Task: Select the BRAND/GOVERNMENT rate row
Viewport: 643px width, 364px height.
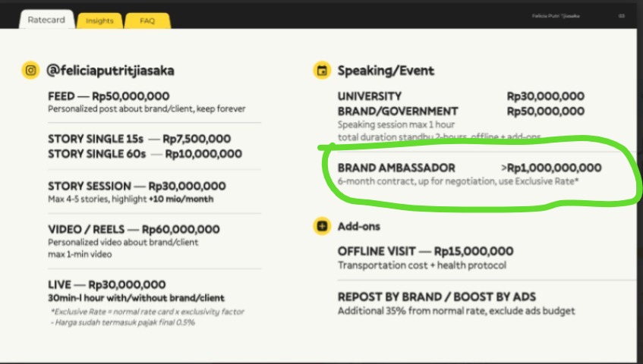Action: 461,111
